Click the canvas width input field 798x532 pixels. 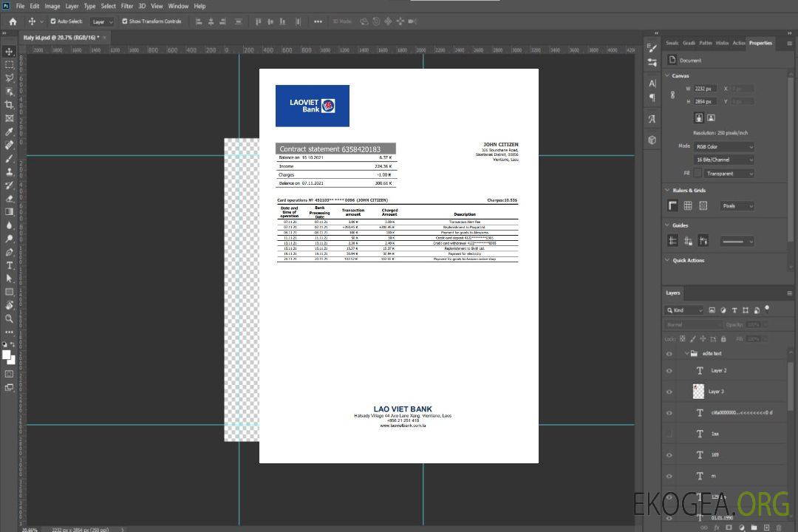pos(705,89)
